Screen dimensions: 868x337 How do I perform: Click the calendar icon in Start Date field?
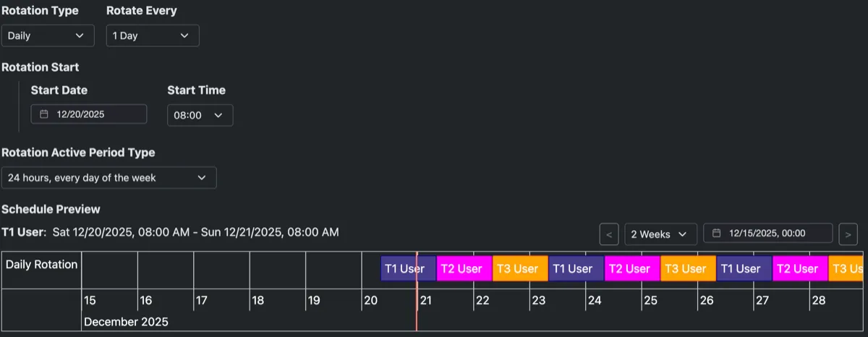click(43, 114)
